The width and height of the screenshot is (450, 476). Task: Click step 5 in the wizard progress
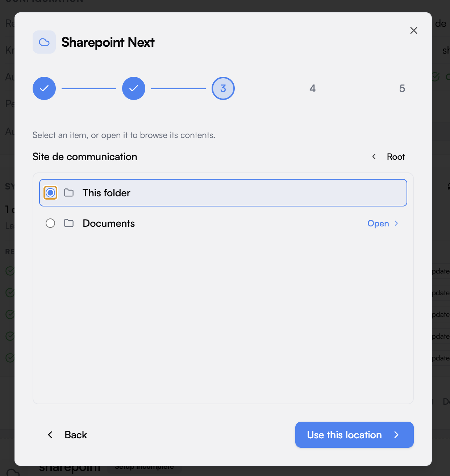tap(402, 88)
